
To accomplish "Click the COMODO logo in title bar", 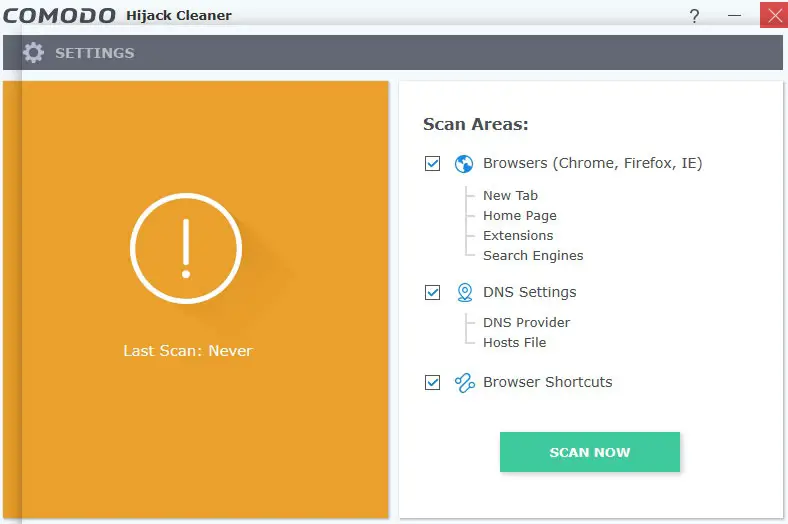I will tap(59, 16).
